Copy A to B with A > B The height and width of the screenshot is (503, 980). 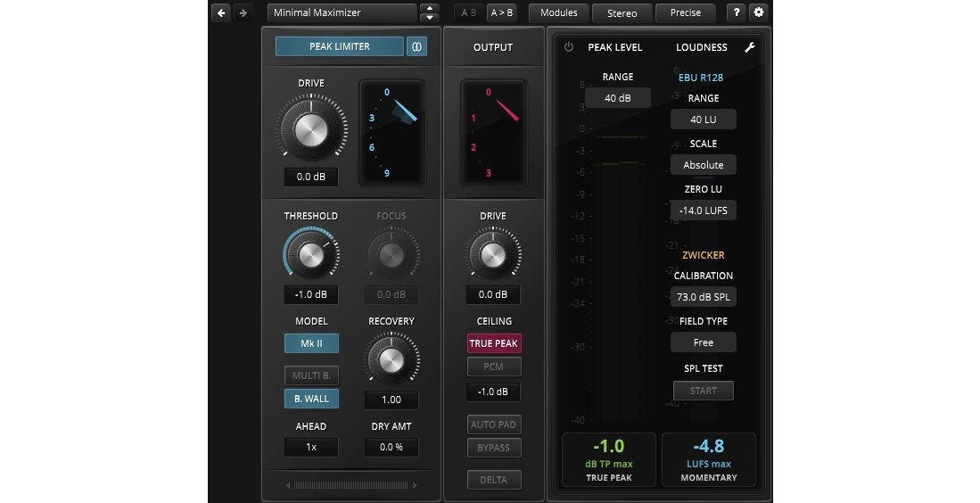[502, 12]
